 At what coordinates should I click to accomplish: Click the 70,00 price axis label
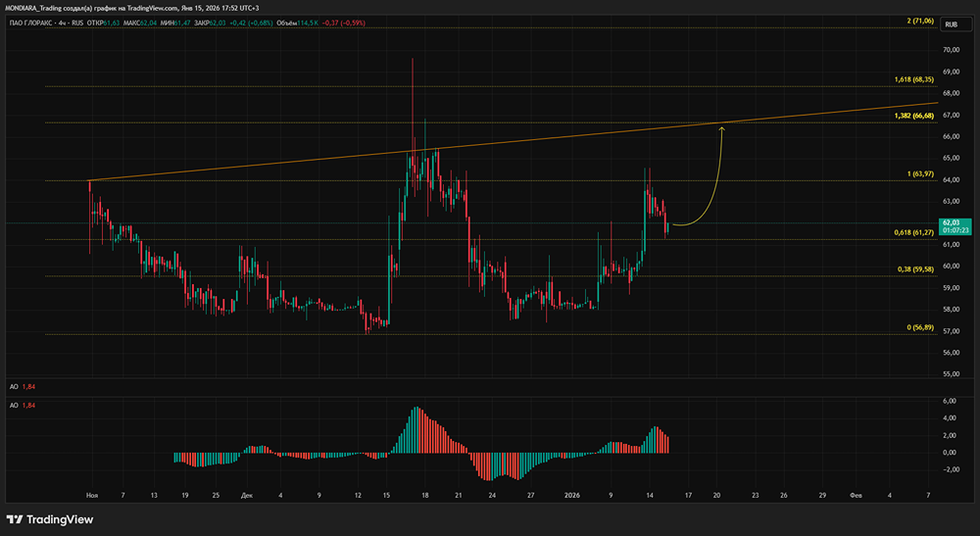(951, 50)
